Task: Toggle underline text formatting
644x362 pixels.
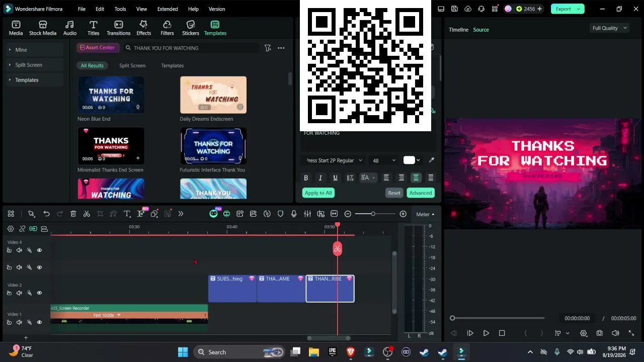Action: point(335,178)
